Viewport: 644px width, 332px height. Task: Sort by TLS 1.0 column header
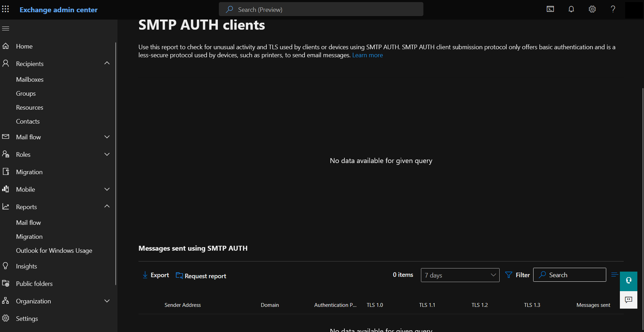[x=375, y=305]
